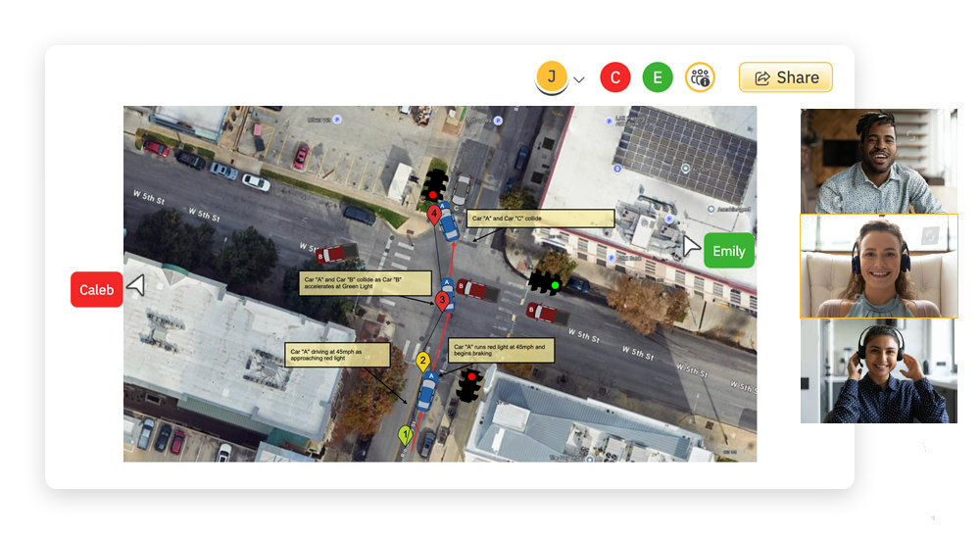Select the 'Car A and Car C collide' note
Screen dimensions: 980x539
(x=540, y=219)
